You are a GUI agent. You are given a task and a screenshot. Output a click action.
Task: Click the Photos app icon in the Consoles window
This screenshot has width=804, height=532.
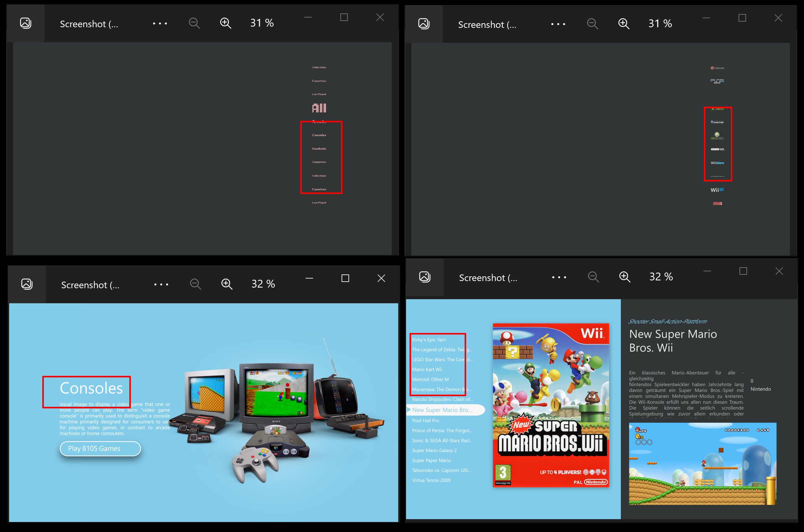coord(27,284)
